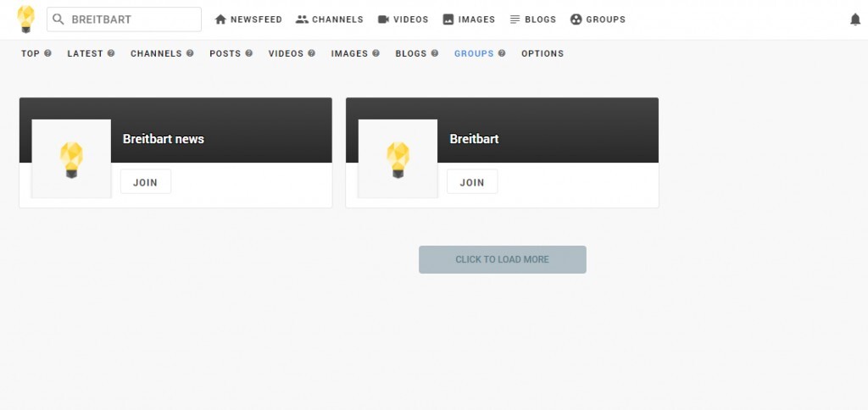This screenshot has width=868, height=410.
Task: Click the Breitbart news group avatar
Action: [71, 158]
